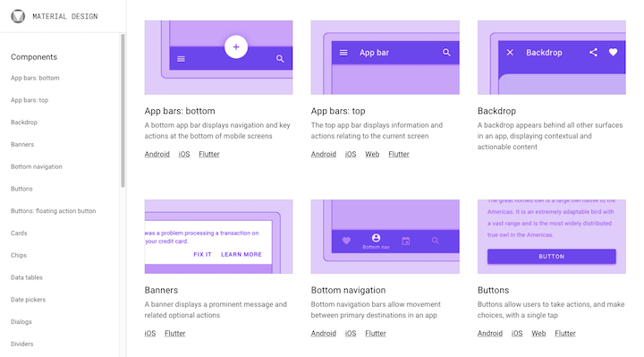Click App bar title in top bar thumbnail

click(x=374, y=53)
